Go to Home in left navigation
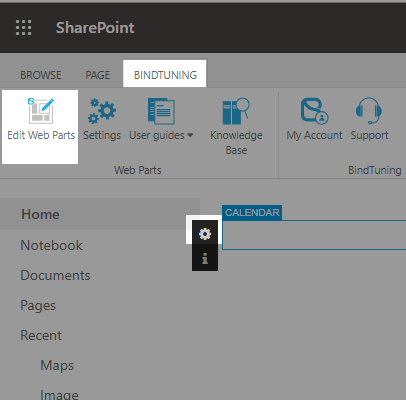The width and height of the screenshot is (406, 400). 40,214
